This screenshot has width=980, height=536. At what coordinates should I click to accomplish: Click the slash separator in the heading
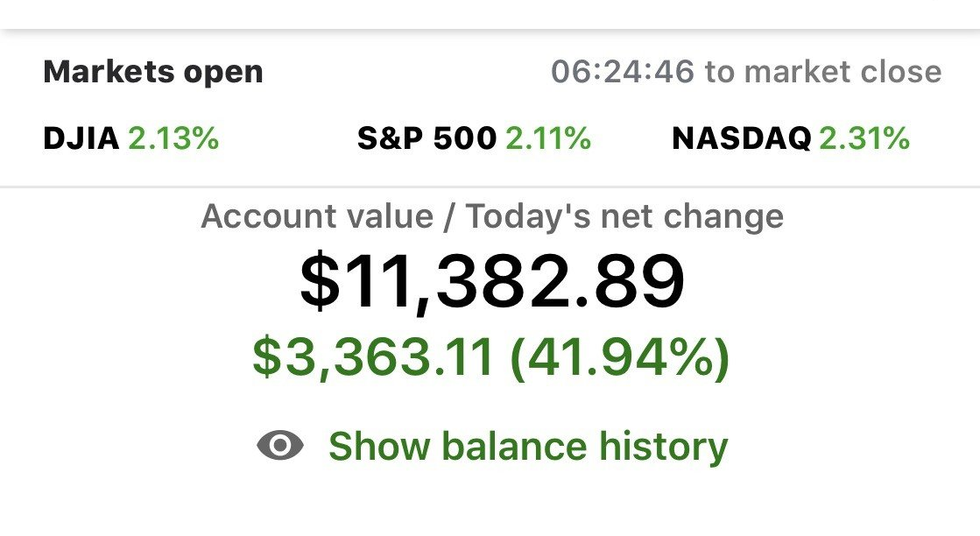click(x=449, y=217)
